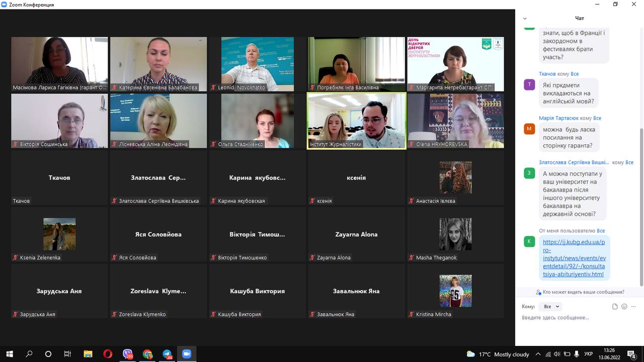This screenshot has width=644, height=362.
Task: Open Telegram from the taskbar
Action: pyautogui.click(x=167, y=354)
